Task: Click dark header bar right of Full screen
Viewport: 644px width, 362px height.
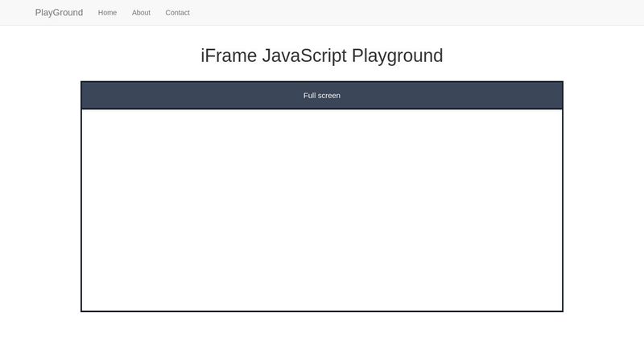Action: 452,95
